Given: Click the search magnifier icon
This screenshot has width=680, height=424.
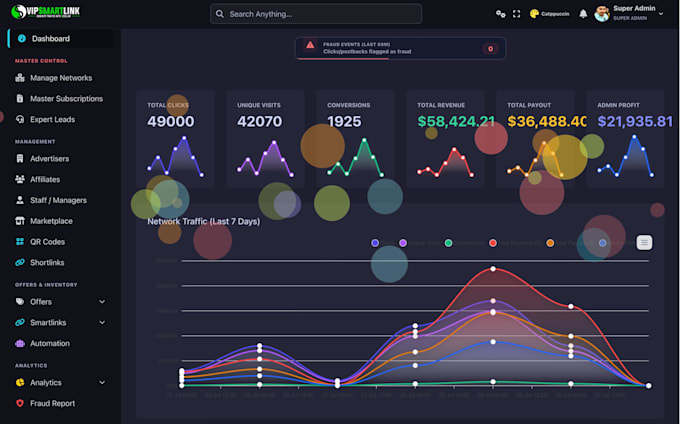Looking at the screenshot, I should click(x=220, y=14).
